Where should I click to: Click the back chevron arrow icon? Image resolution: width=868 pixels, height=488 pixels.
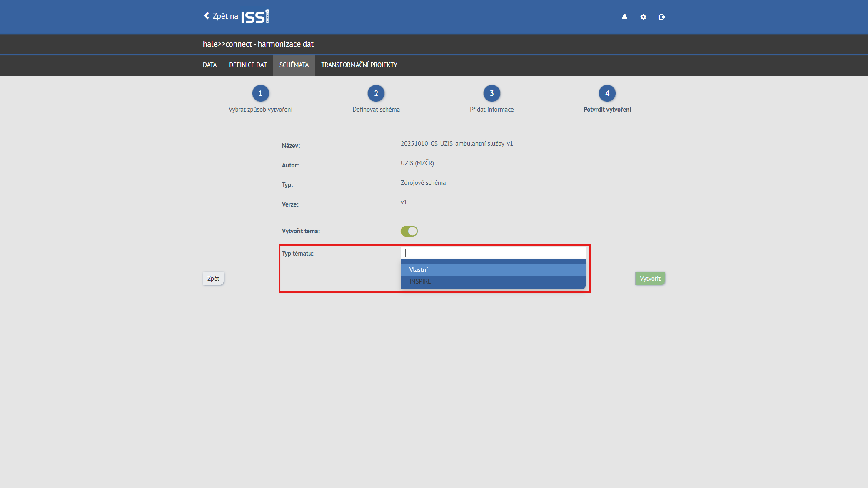click(206, 16)
